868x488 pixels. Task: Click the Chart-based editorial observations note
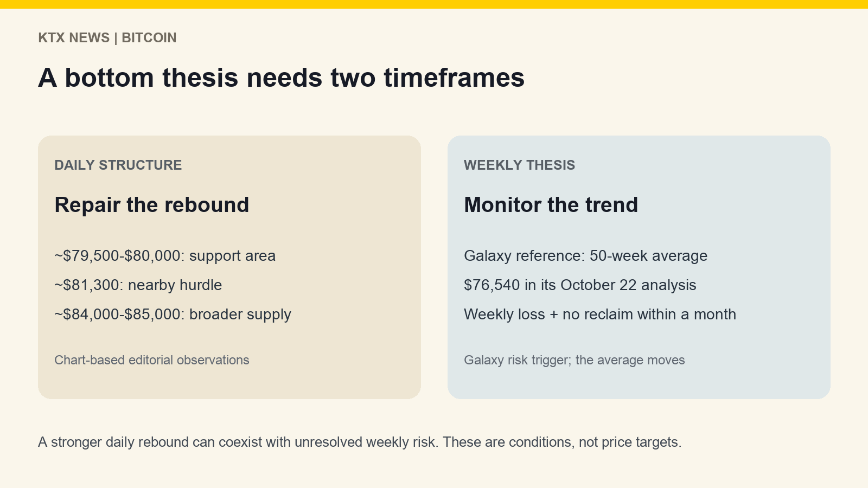tap(152, 360)
